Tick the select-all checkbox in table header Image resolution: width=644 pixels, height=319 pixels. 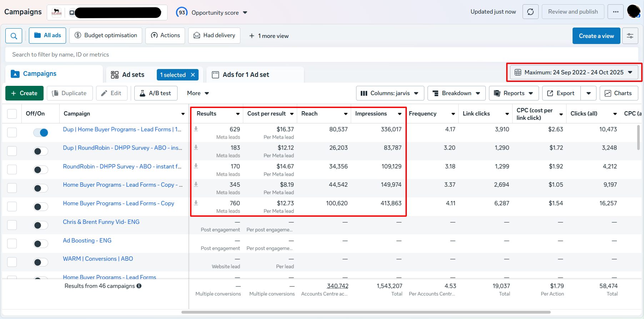[12, 114]
